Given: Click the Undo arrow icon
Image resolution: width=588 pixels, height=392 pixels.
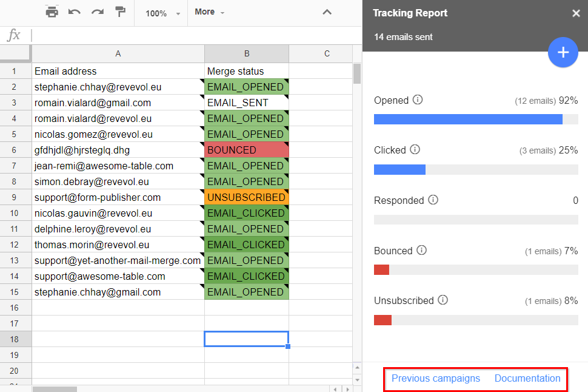Looking at the screenshot, I should coord(74,12).
